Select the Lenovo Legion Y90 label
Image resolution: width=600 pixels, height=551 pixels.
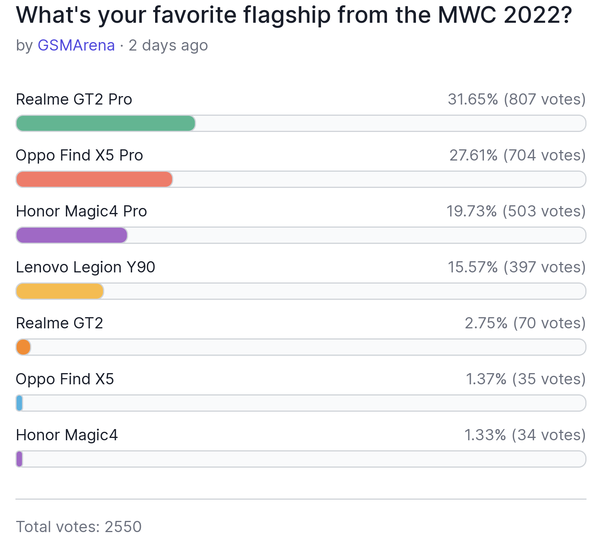tap(85, 267)
